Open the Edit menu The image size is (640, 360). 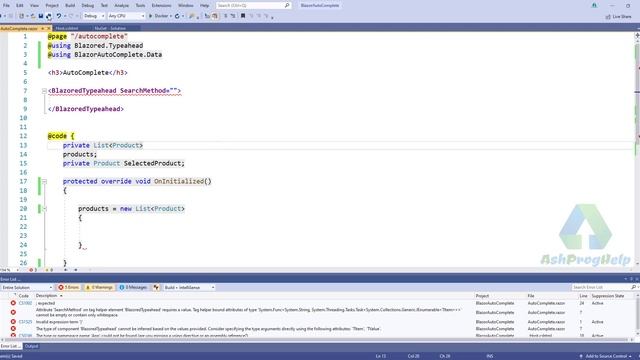20,6
